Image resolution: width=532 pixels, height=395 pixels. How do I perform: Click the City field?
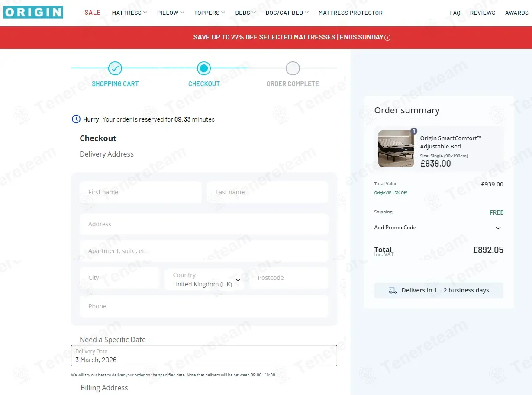(x=119, y=278)
